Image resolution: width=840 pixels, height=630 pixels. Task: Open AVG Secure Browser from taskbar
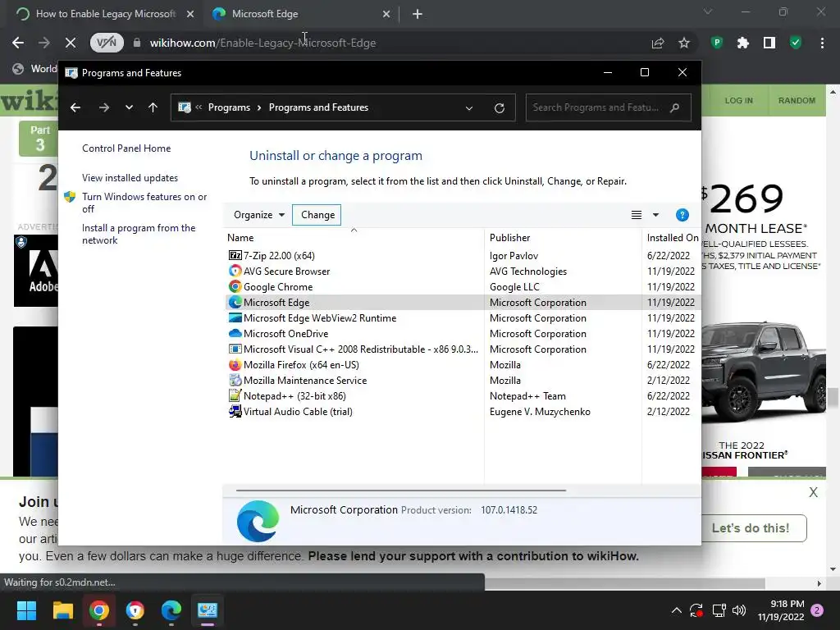click(x=135, y=610)
